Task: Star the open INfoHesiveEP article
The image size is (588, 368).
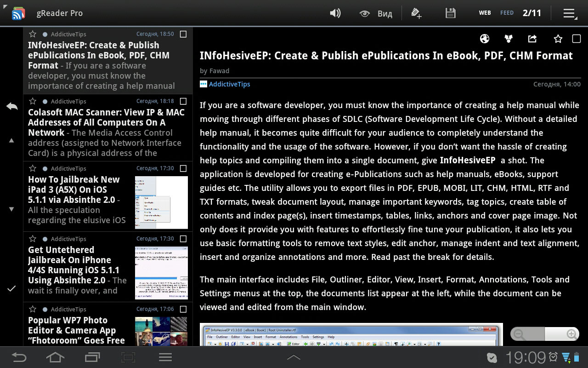Action: coord(558,39)
